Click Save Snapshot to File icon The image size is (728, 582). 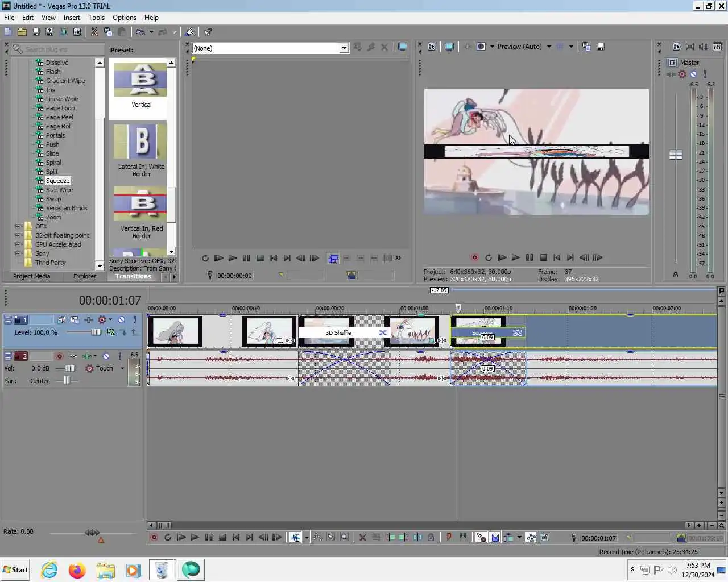tap(600, 47)
